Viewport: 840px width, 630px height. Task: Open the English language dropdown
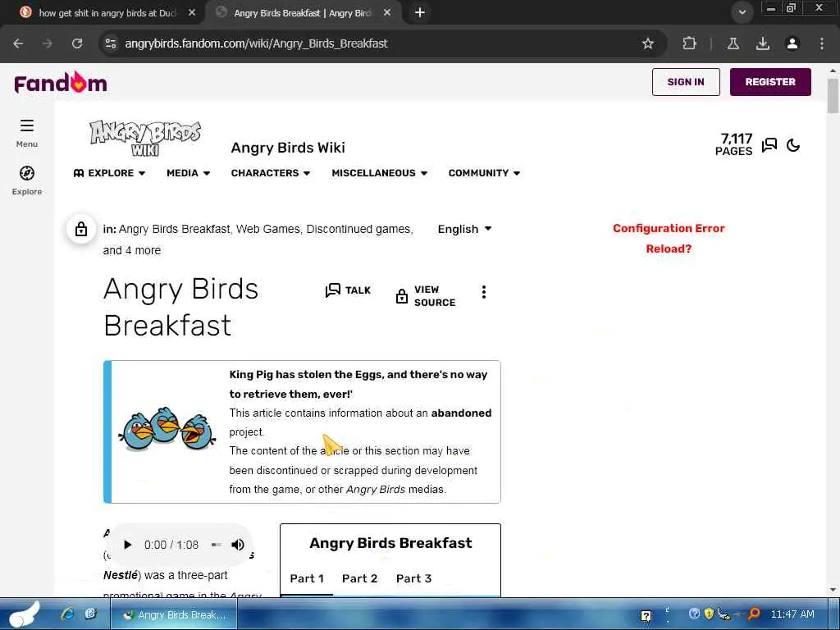point(464,229)
